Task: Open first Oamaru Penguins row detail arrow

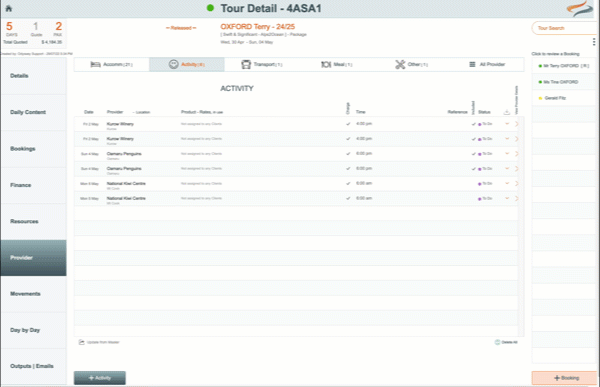Action: pyautogui.click(x=516, y=154)
